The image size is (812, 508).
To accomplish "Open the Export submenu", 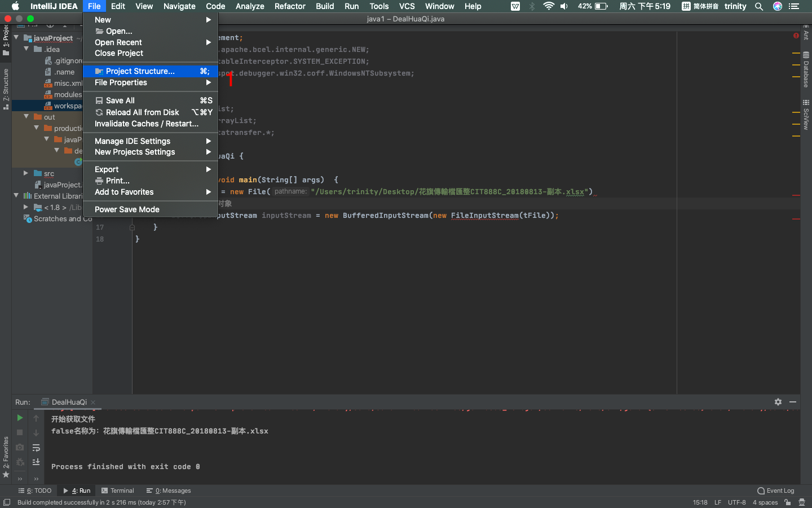I will (x=107, y=169).
